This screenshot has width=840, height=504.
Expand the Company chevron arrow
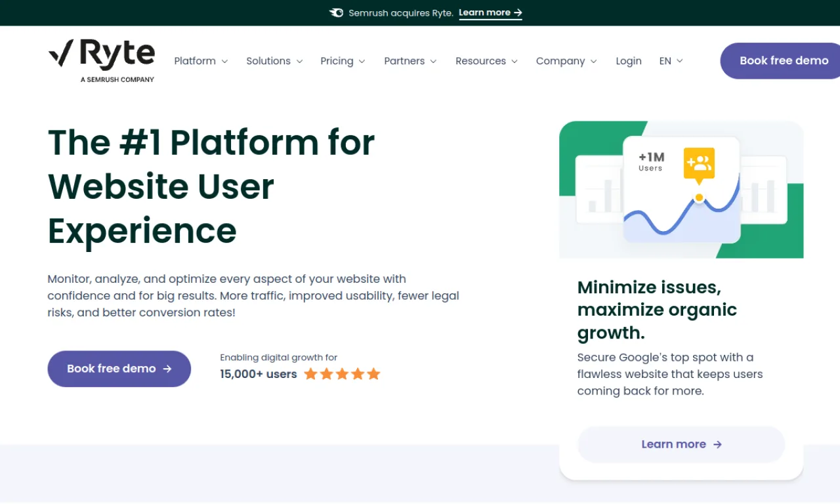593,61
